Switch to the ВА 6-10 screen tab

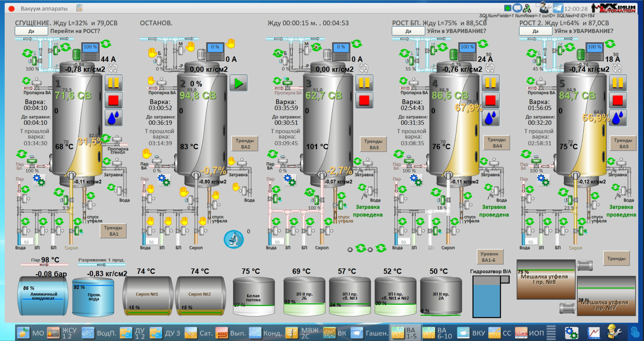pyautogui.click(x=437, y=333)
